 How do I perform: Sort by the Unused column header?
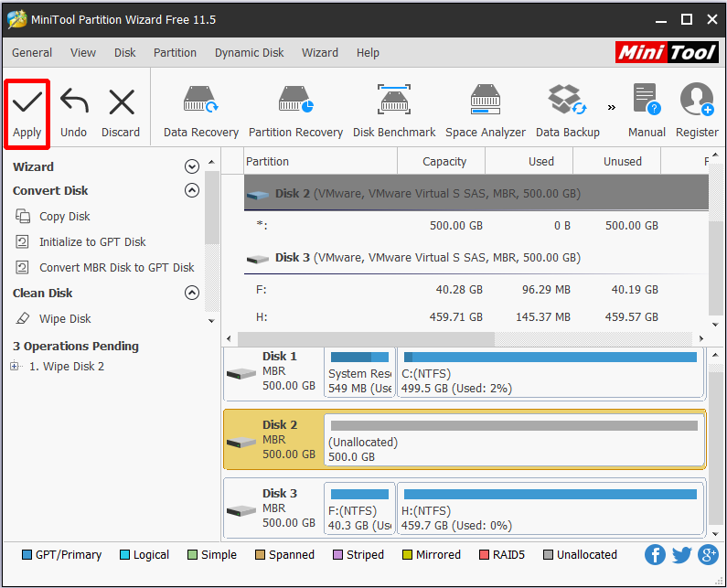pyautogui.click(x=616, y=161)
